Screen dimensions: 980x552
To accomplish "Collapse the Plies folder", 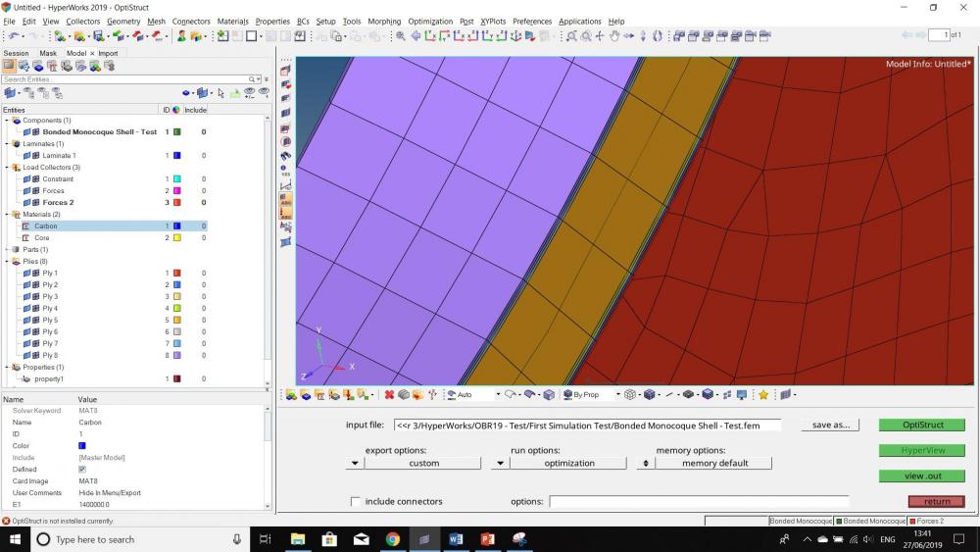I will click(8, 262).
